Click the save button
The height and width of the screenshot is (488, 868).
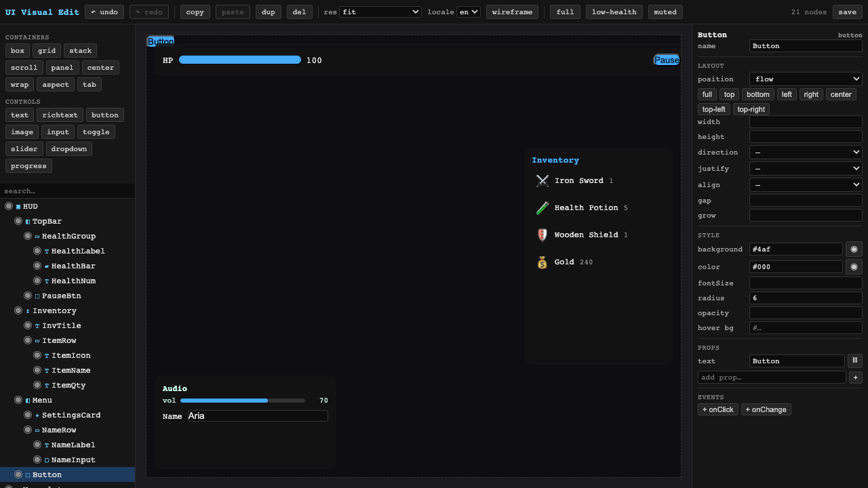coord(847,12)
